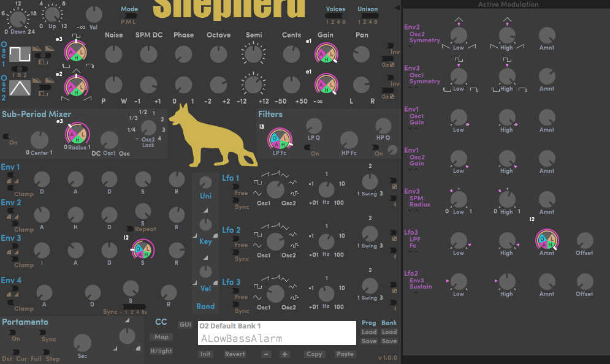Click the Osc 1 Noise knob
The width and height of the screenshot is (610, 364).
[113, 54]
